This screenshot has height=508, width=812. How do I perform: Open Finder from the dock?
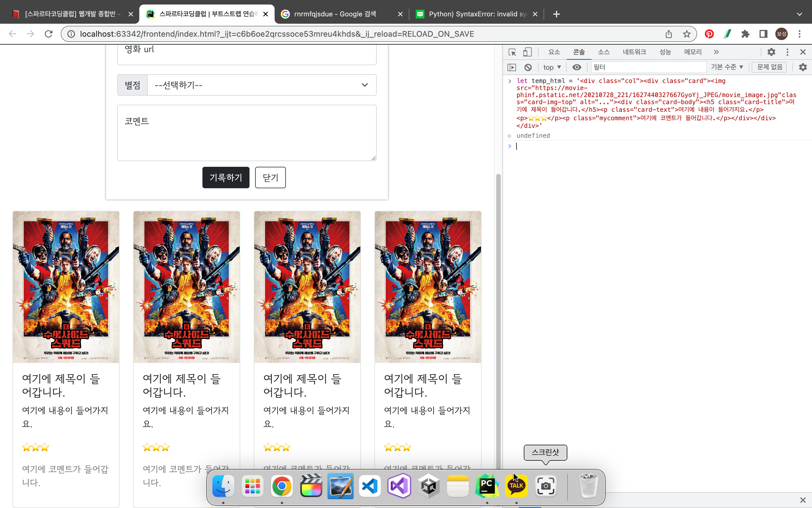(x=223, y=486)
